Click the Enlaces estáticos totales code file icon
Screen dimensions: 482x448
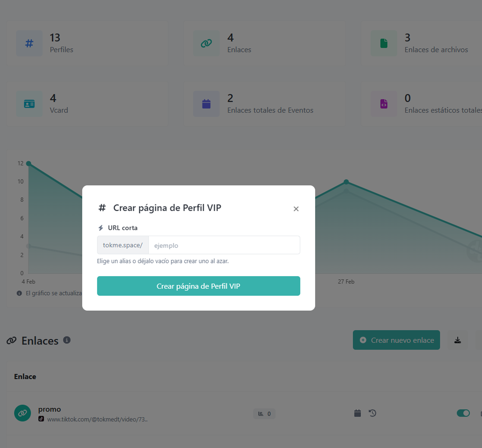click(x=384, y=104)
